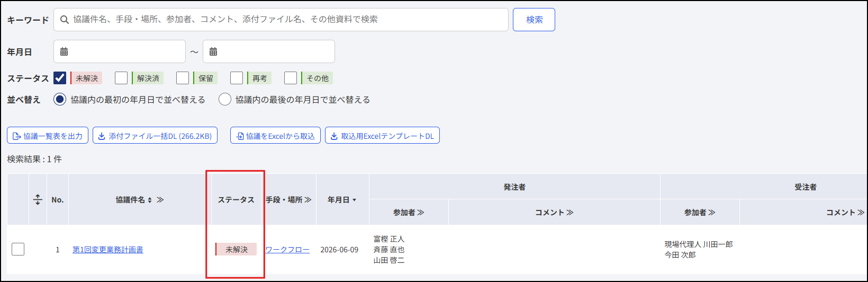Viewport: 868px width, 282px height.
Task: Open the end date calendar icon
Action: [213, 51]
